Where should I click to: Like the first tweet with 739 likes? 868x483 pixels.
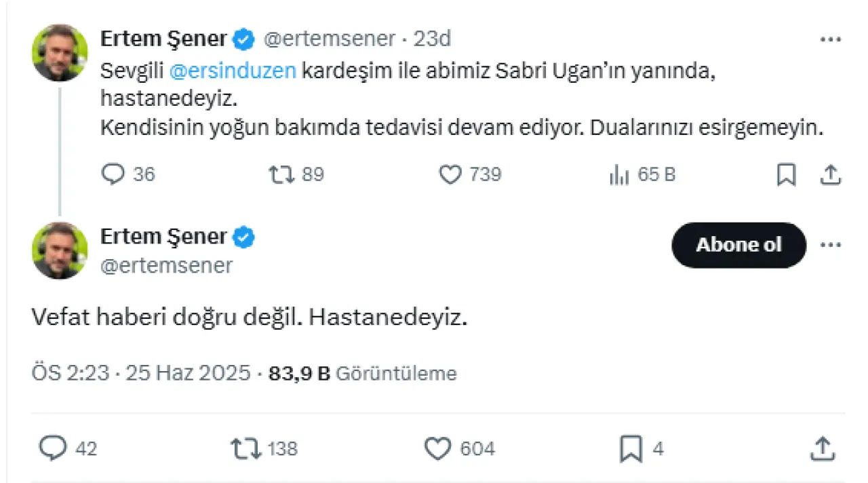coord(450,175)
